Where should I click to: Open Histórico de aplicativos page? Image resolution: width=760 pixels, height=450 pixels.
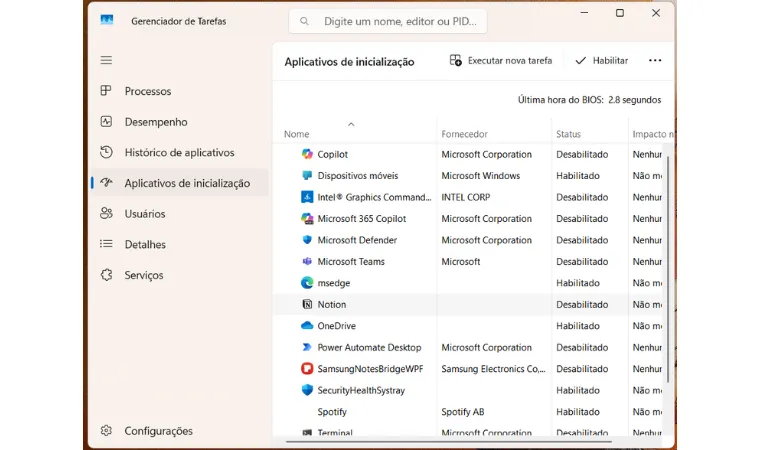click(x=180, y=152)
